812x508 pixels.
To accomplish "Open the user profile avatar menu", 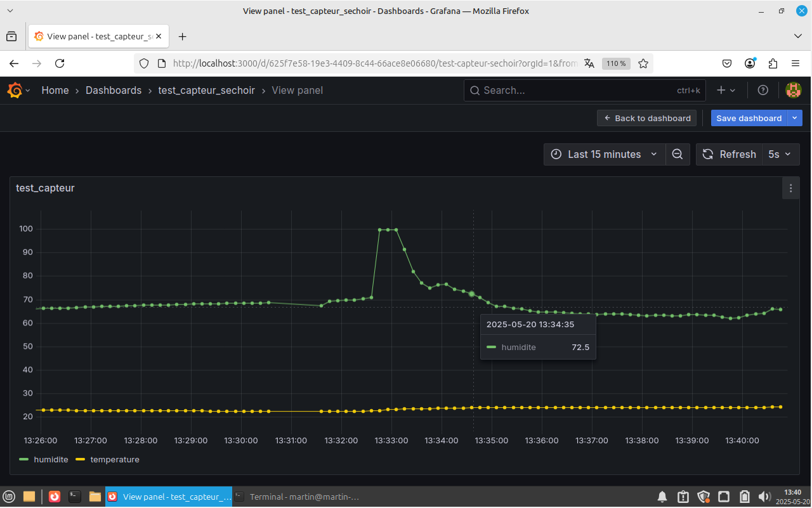I will [793, 91].
